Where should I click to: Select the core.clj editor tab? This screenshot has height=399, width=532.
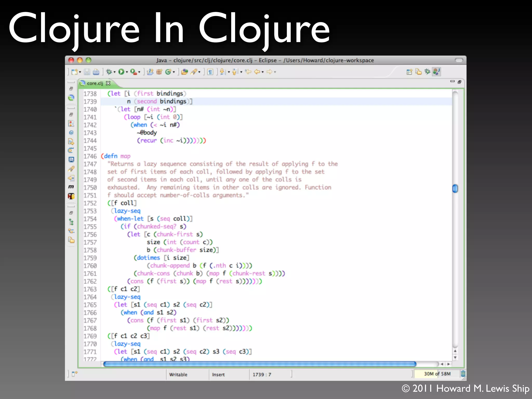coord(95,83)
